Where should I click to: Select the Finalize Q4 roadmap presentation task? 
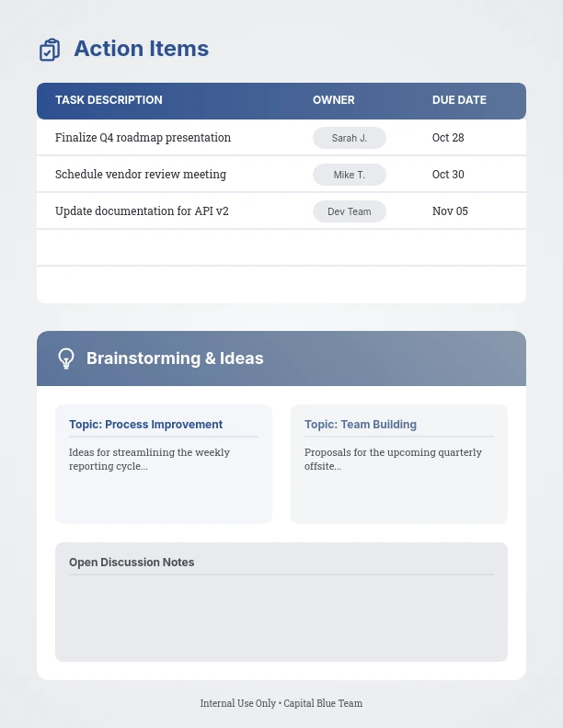(143, 138)
